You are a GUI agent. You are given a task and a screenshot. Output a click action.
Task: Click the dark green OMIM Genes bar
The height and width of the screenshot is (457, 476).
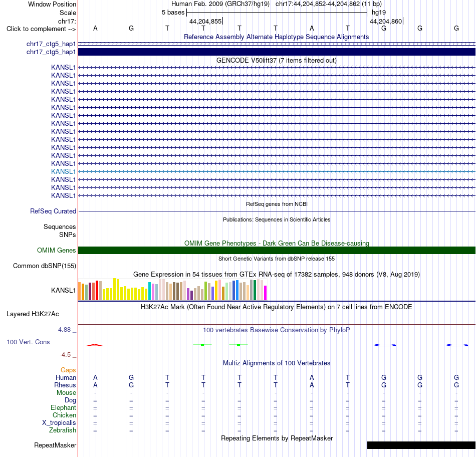[277, 250]
